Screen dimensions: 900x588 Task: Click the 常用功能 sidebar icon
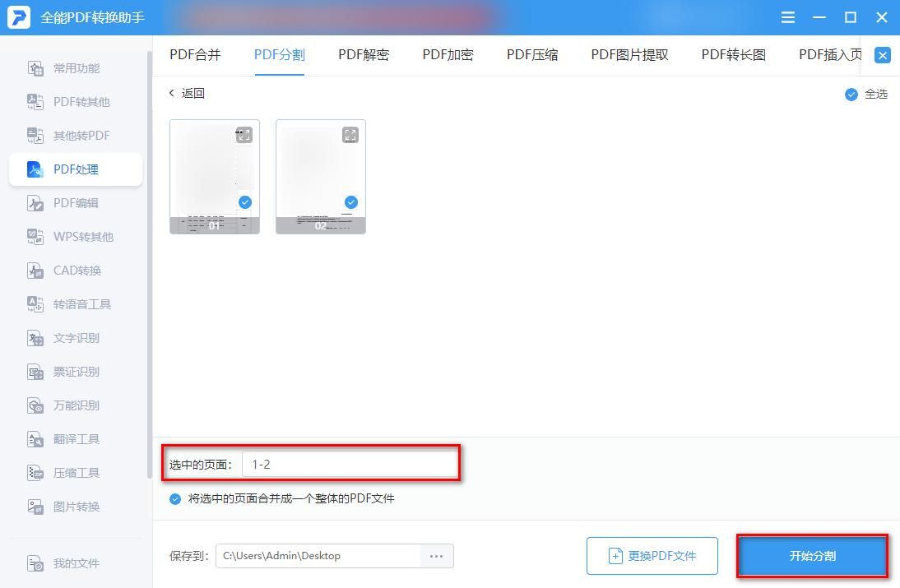35,68
